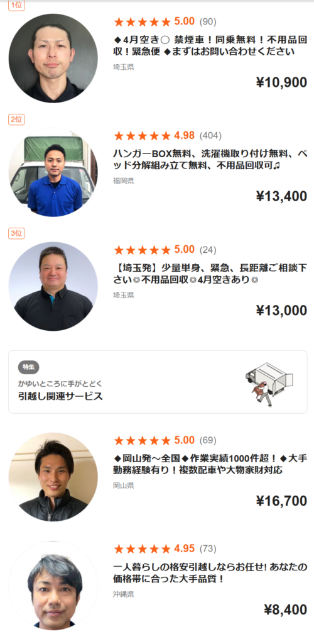Click the ¥10,900 price of the top mover
Screen dimensions: 314x644
(x=281, y=82)
